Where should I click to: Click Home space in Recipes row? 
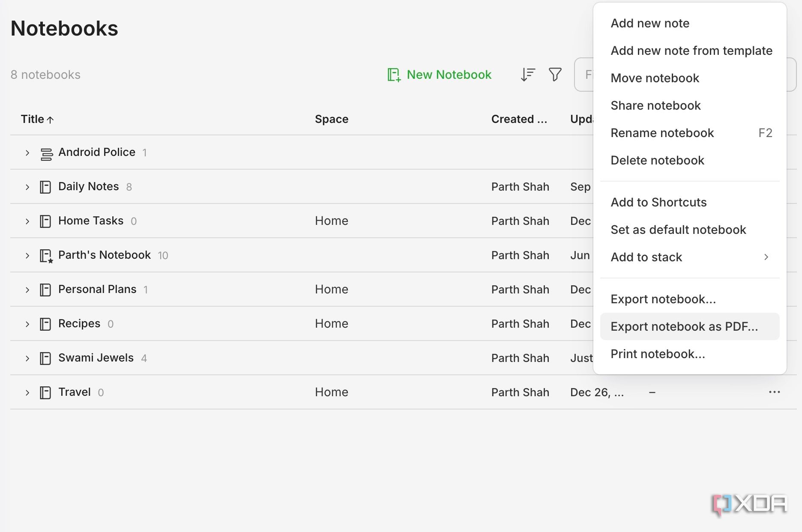(x=332, y=323)
